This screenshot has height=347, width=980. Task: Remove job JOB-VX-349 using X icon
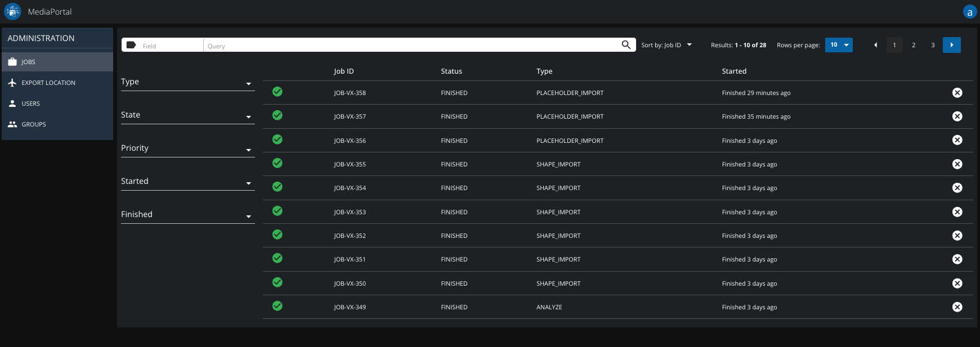click(957, 307)
